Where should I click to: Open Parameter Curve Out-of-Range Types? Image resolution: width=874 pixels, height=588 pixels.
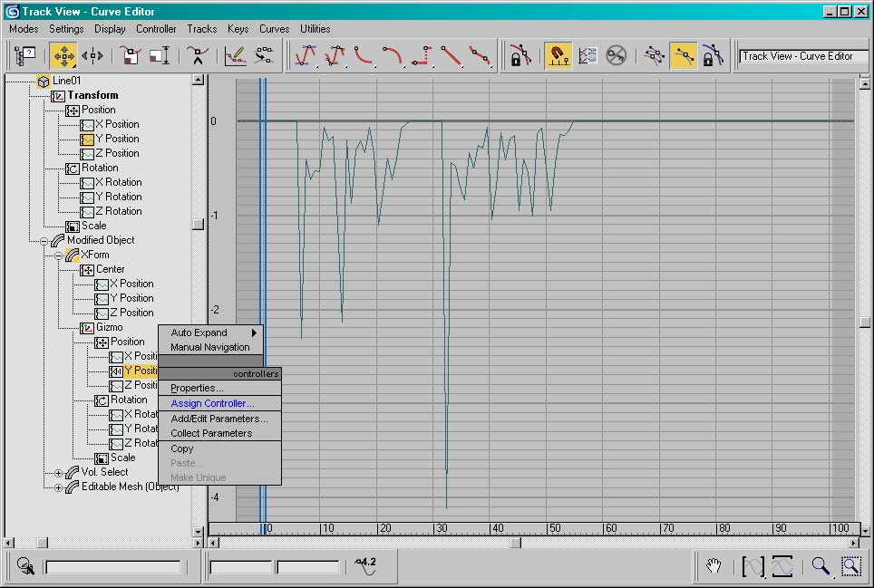pos(587,55)
